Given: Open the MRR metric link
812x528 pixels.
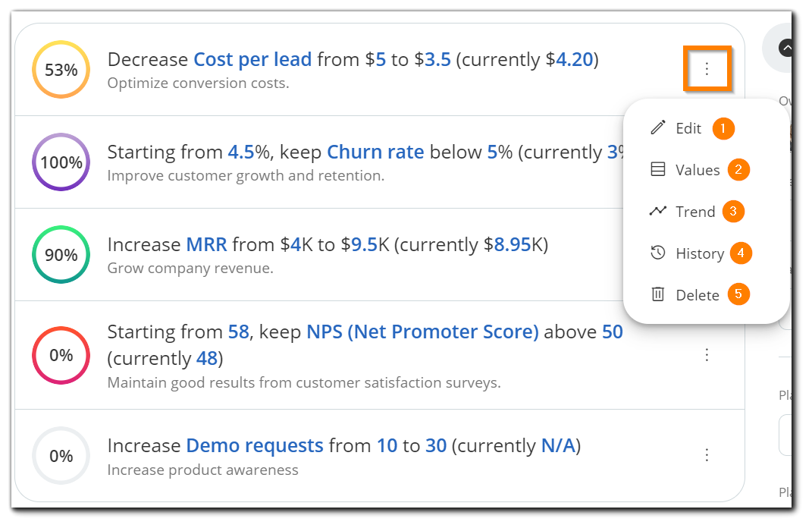Looking at the screenshot, I should pos(207,244).
